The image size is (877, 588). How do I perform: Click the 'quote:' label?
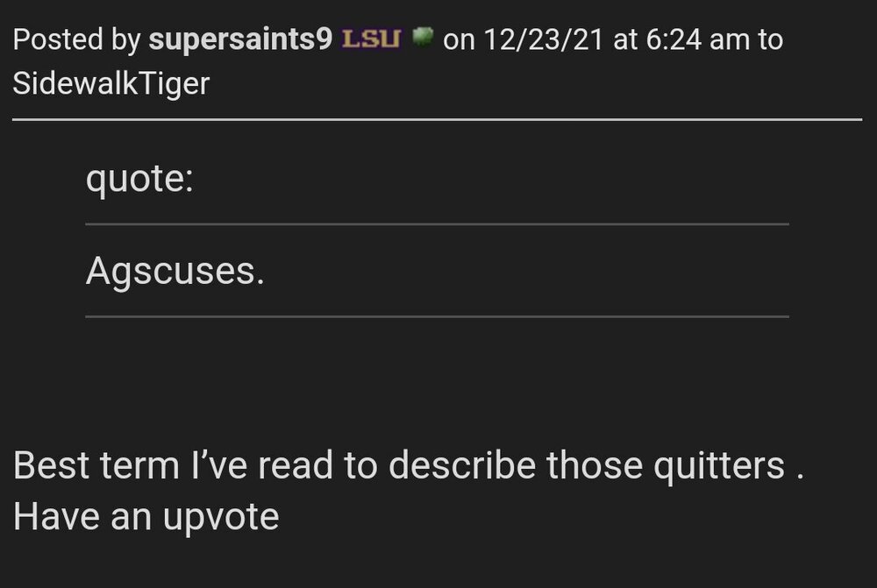pos(139,181)
